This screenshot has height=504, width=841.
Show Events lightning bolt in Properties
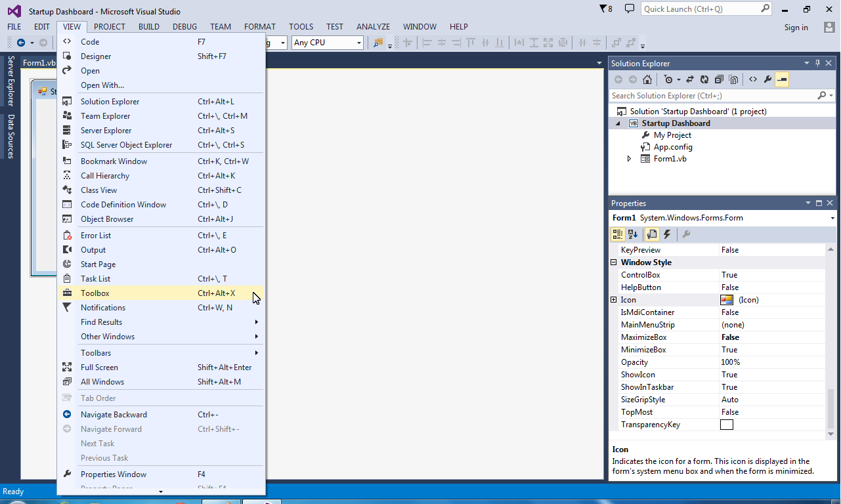click(x=667, y=234)
